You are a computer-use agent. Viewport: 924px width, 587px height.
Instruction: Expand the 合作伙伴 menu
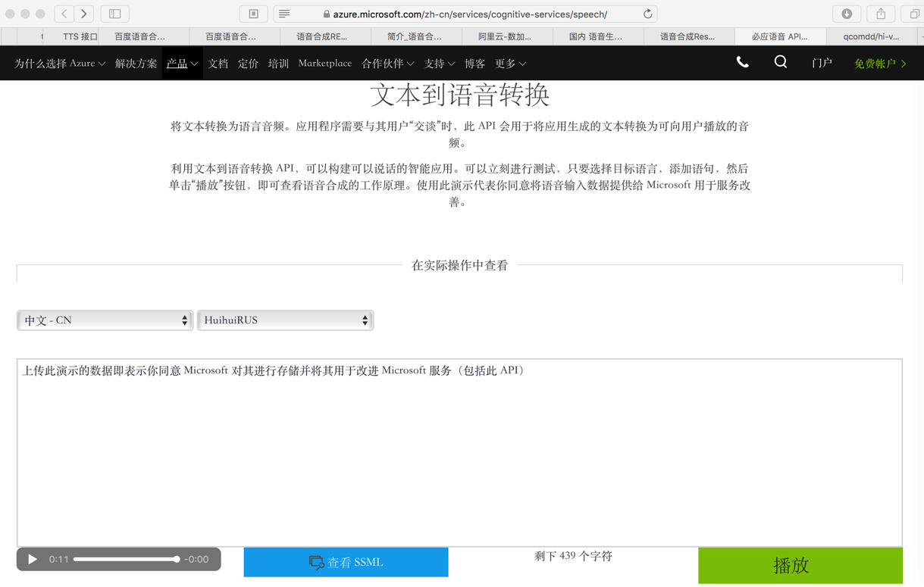[x=387, y=64]
